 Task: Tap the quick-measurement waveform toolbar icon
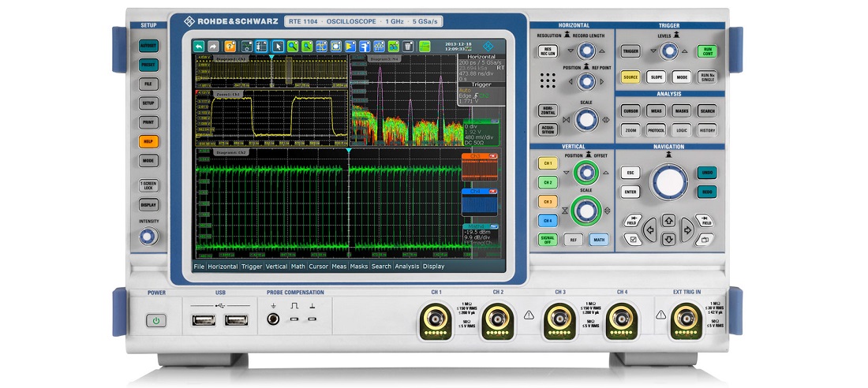coord(380,47)
